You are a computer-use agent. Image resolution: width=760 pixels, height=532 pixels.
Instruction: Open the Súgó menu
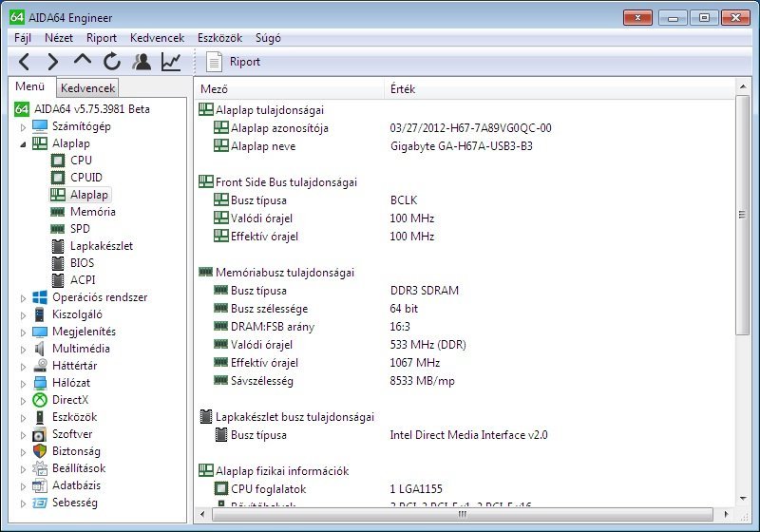(x=268, y=38)
